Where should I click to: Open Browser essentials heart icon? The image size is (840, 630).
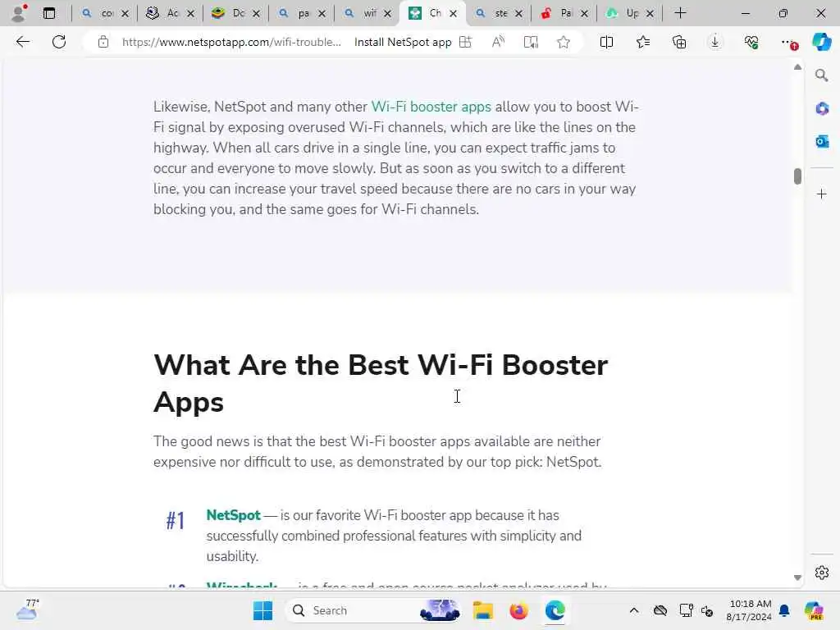point(751,42)
